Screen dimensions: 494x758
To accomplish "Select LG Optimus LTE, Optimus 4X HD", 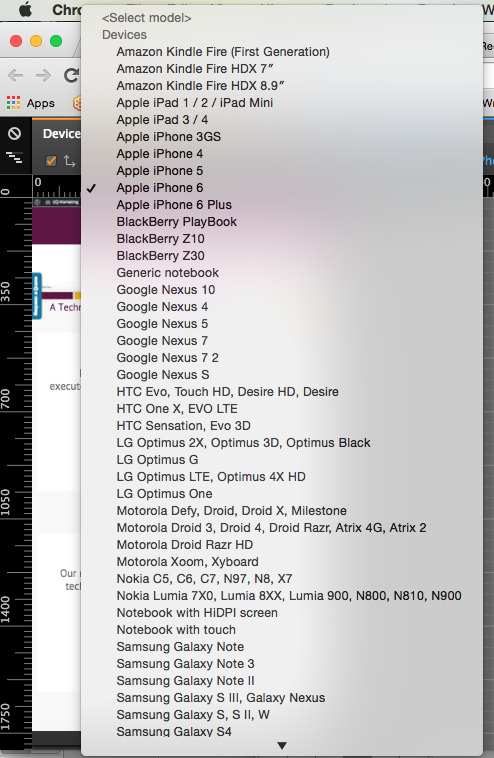I will coord(282,477).
